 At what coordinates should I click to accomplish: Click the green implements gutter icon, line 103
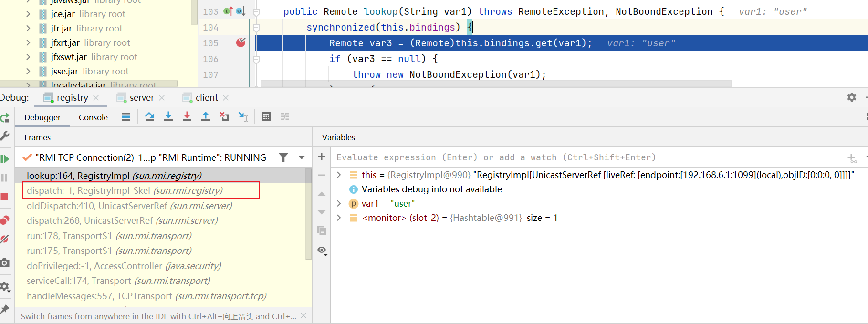point(228,11)
